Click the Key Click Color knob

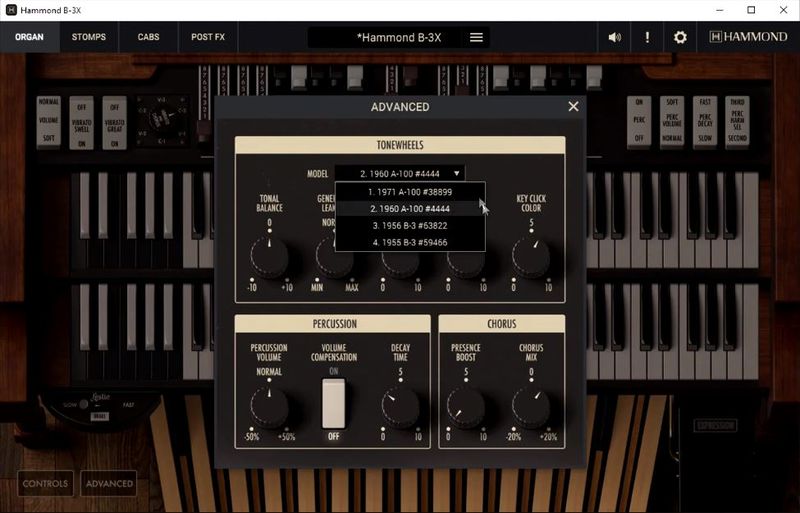531,257
